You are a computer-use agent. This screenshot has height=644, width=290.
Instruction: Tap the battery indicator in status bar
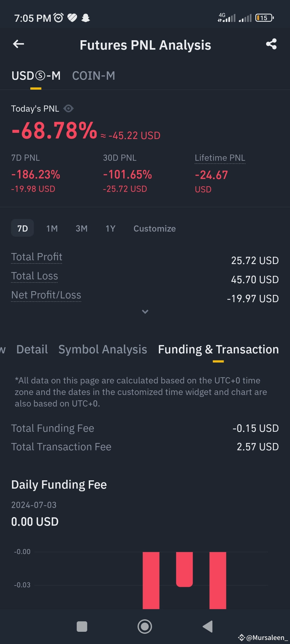[264, 18]
